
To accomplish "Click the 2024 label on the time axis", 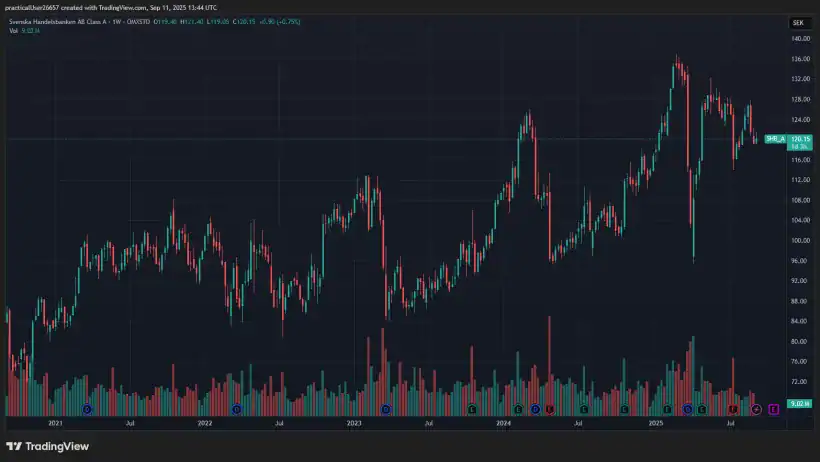I will point(504,423).
